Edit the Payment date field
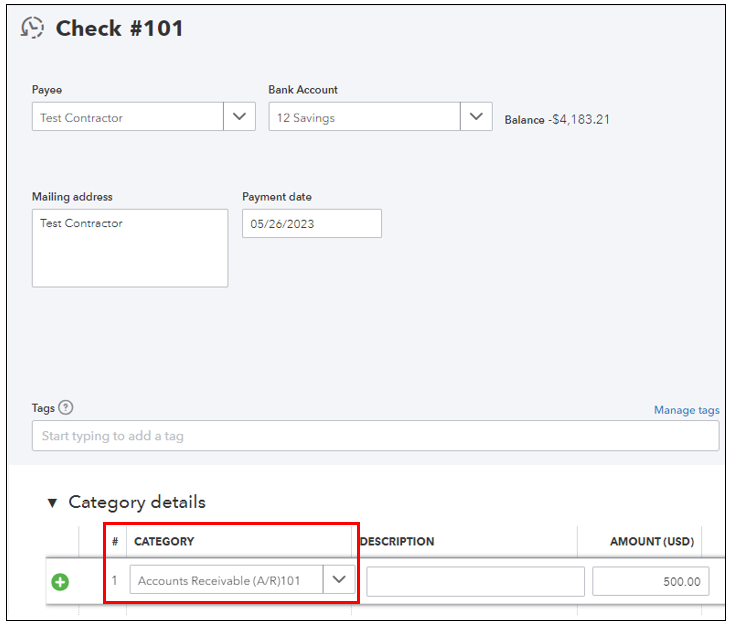731x626 pixels. pyautogui.click(x=311, y=224)
